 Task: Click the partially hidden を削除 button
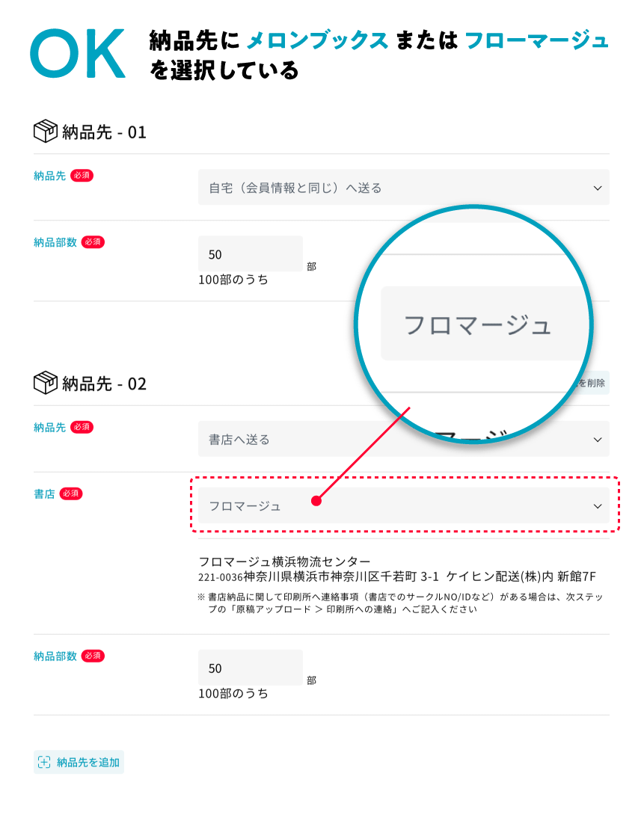(592, 383)
